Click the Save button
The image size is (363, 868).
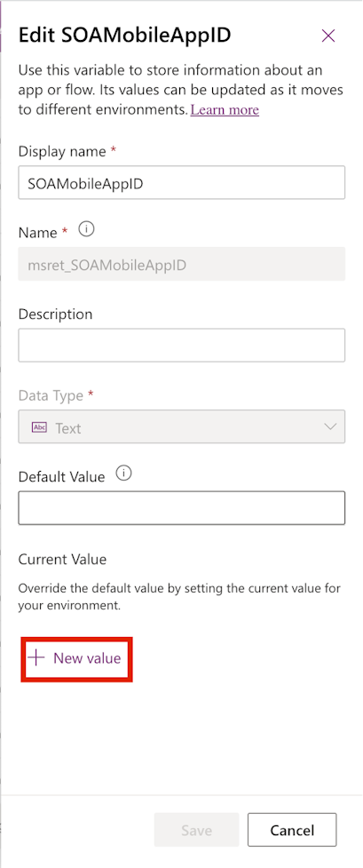click(196, 831)
